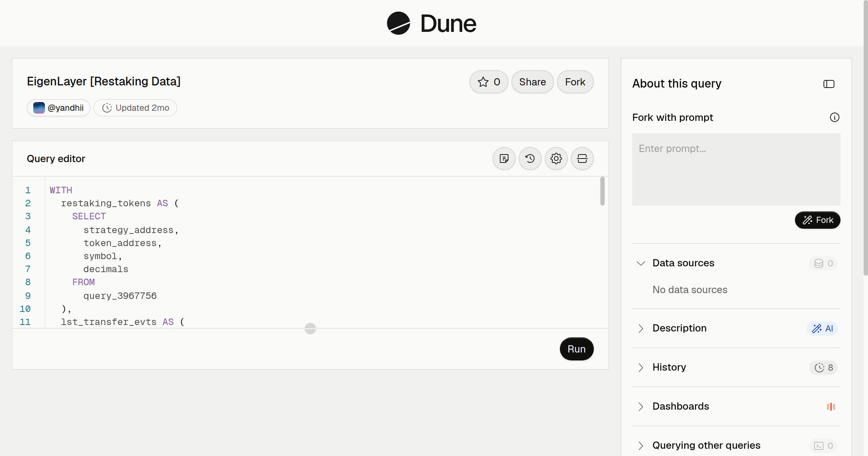The image size is (868, 456).
Task: Click the black Fork button below the prompt box
Action: (x=817, y=220)
